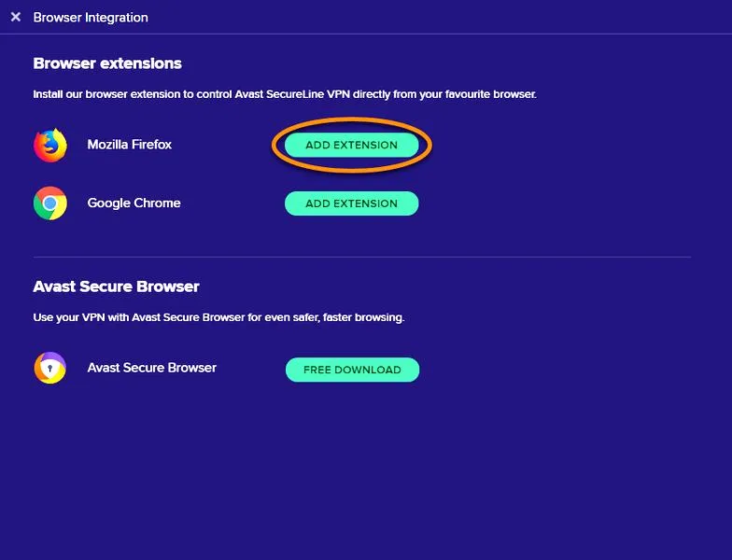Click the 'Install our browser extension' description
Screen dimensions: 732x560
tap(285, 94)
